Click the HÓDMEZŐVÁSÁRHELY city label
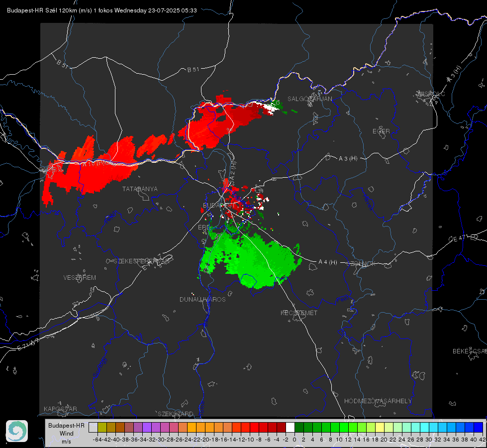487x448 pixels. [x=378, y=401]
